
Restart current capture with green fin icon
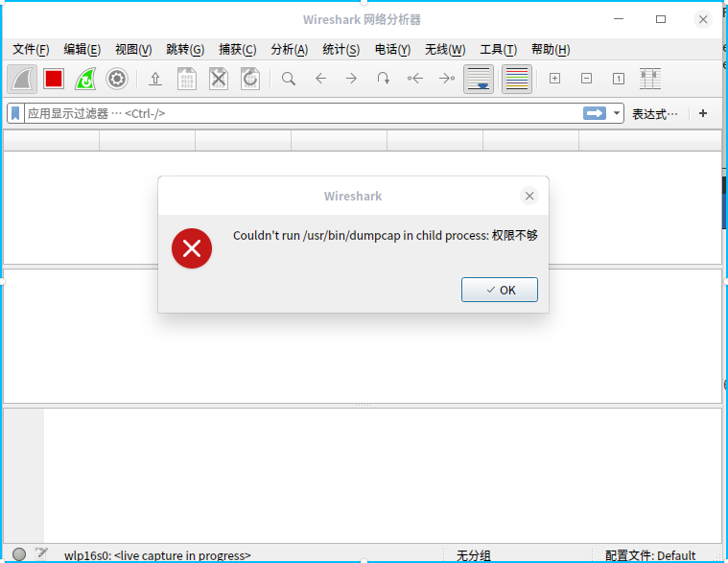(x=85, y=79)
